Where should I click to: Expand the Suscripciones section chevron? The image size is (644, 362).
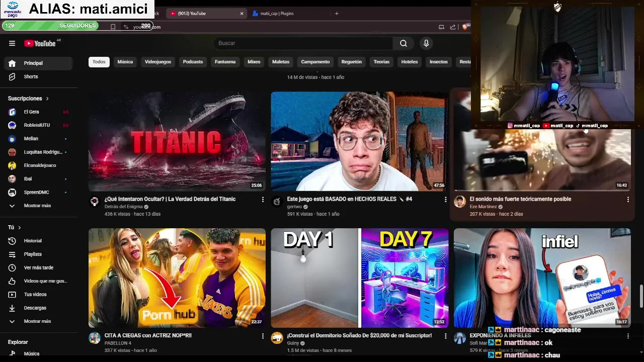[47, 99]
